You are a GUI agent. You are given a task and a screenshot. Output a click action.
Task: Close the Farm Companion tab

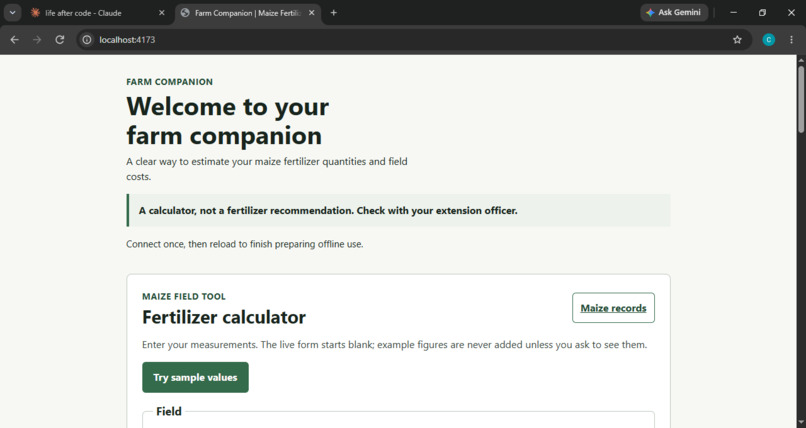pyautogui.click(x=312, y=13)
